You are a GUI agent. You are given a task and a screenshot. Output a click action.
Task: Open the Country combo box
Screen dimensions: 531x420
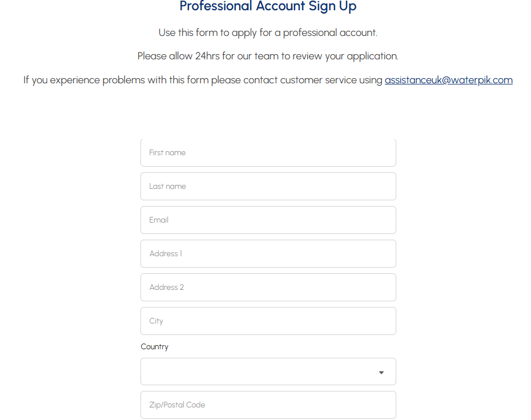click(x=268, y=371)
